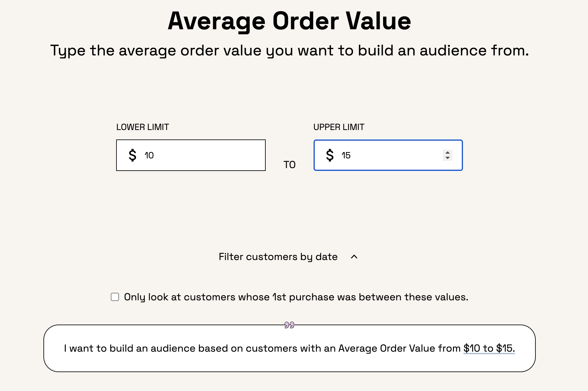Click the value 10 in Lower Limit field
Image resolution: width=588 pixels, height=391 pixels.
pyautogui.click(x=149, y=155)
